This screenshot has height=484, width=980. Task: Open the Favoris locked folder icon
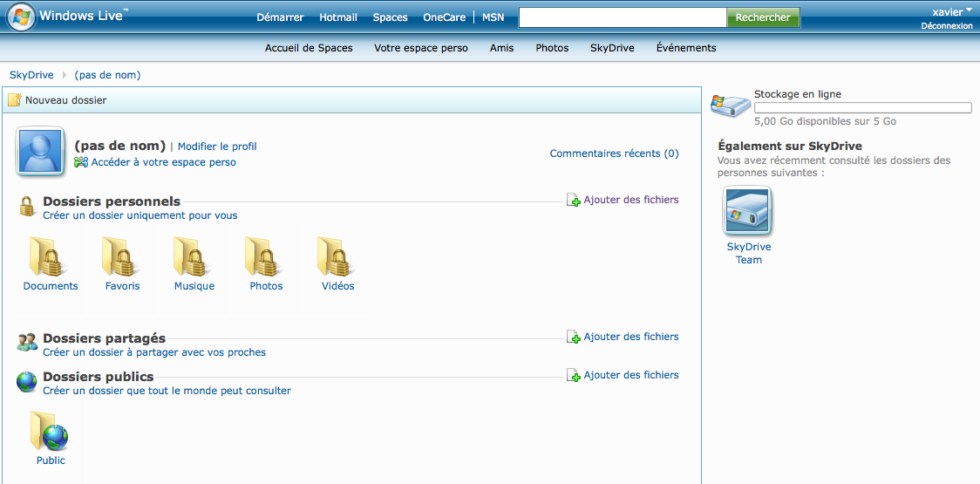119,256
